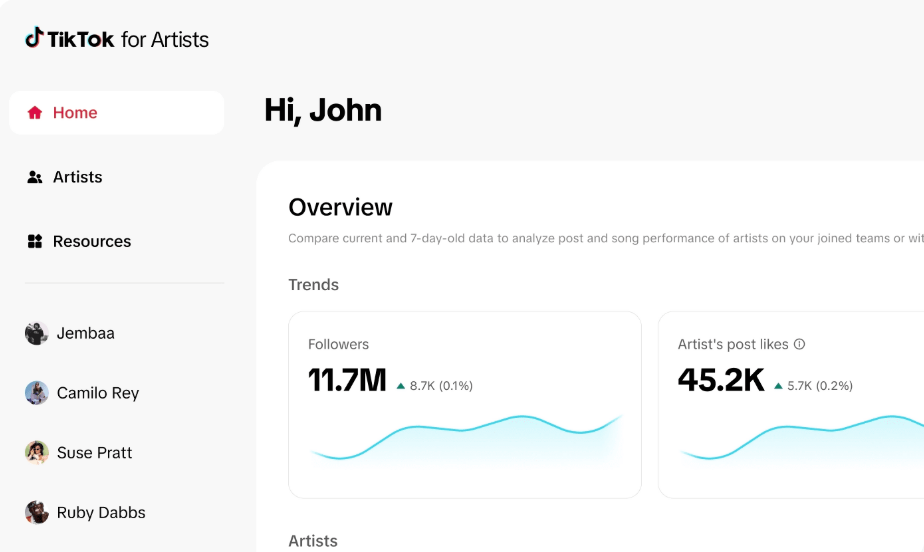Select the artist name Suse Pratt
The height and width of the screenshot is (552, 924).
(x=94, y=452)
